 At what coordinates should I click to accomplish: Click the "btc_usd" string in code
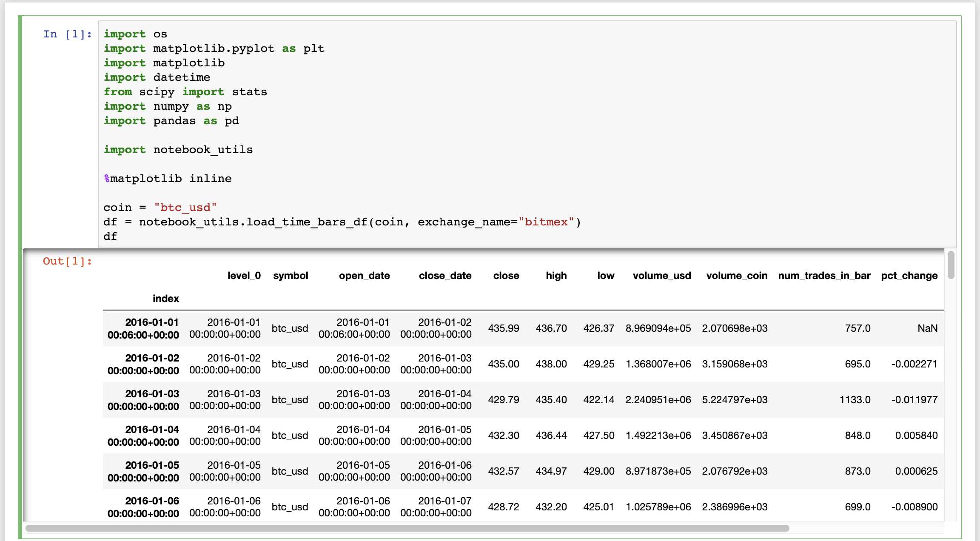(185, 208)
